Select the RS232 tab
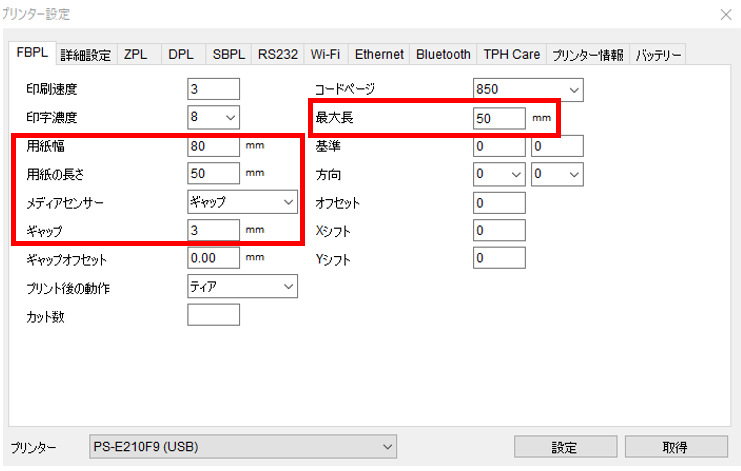 coord(277,54)
